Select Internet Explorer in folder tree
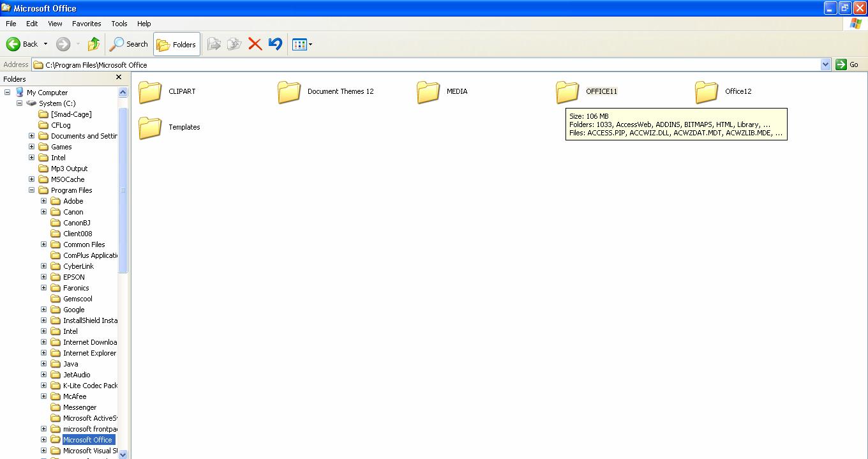Screen dimensions: 868x459 point(89,353)
